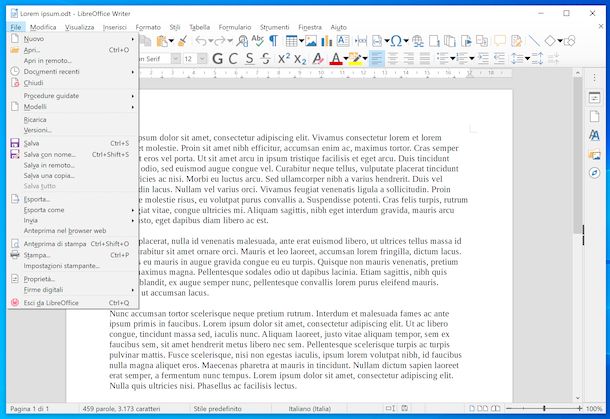Toggle bold with the G icon
Viewport: 610px width, 419px height.
point(217,59)
